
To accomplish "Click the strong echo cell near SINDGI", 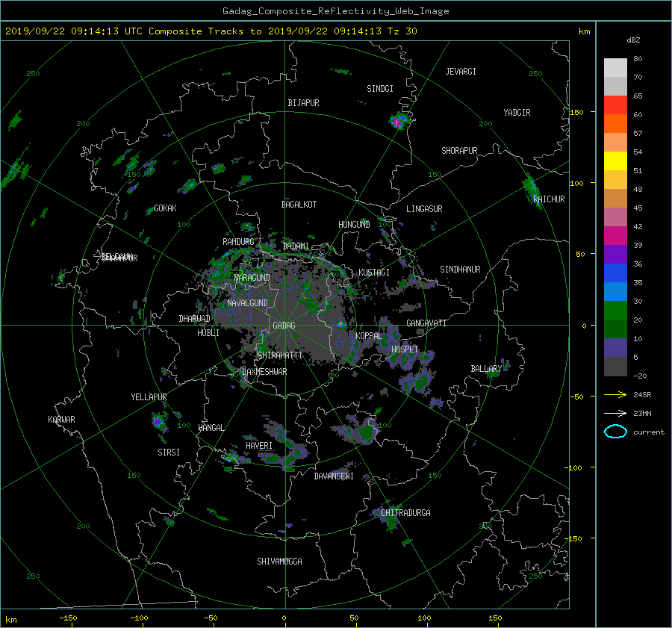I will coord(399,120).
